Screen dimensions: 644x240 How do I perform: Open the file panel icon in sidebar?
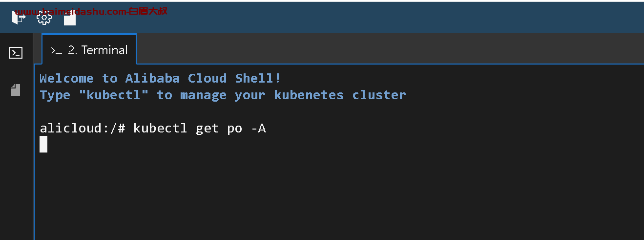pyautogui.click(x=16, y=89)
